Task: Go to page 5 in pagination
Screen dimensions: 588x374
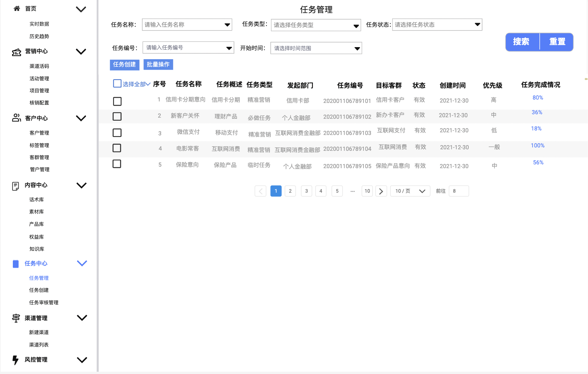Action: click(337, 191)
